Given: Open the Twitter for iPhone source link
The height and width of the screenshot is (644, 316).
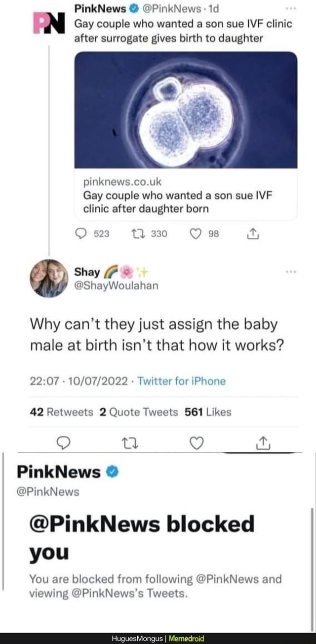Looking at the screenshot, I should click(x=181, y=381).
